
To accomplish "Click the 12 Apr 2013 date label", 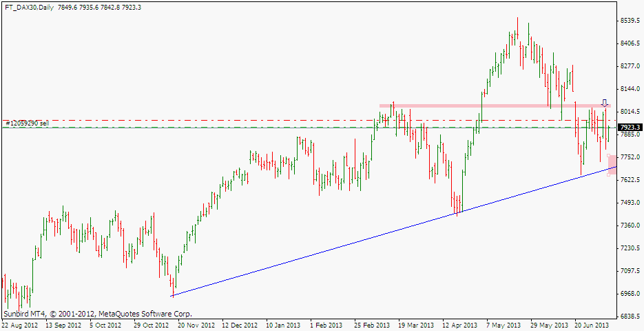I will pos(459,324).
